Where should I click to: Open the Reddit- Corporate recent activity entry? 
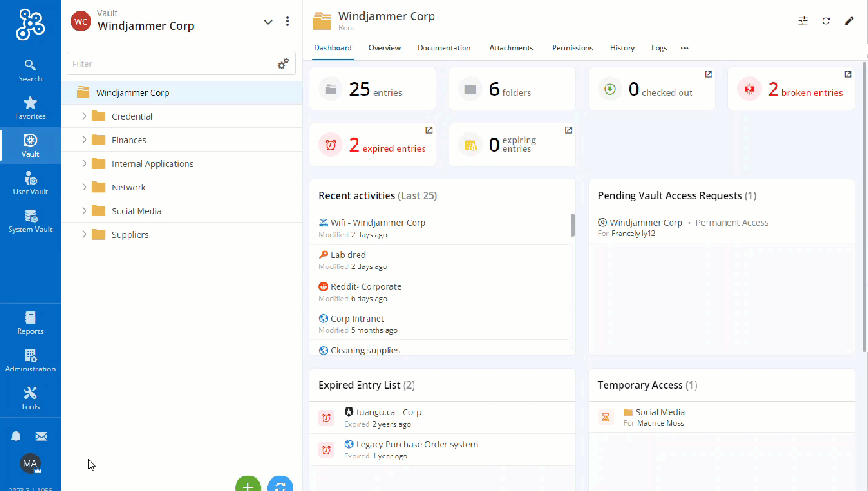(366, 287)
